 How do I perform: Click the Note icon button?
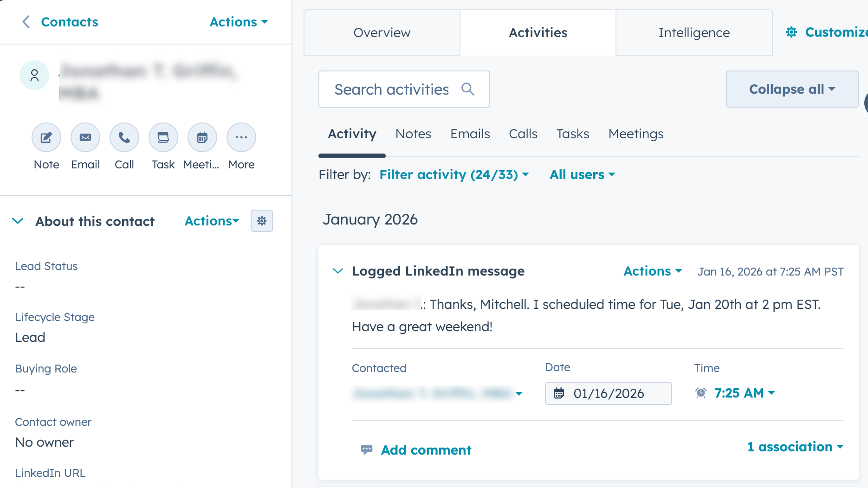(x=46, y=137)
